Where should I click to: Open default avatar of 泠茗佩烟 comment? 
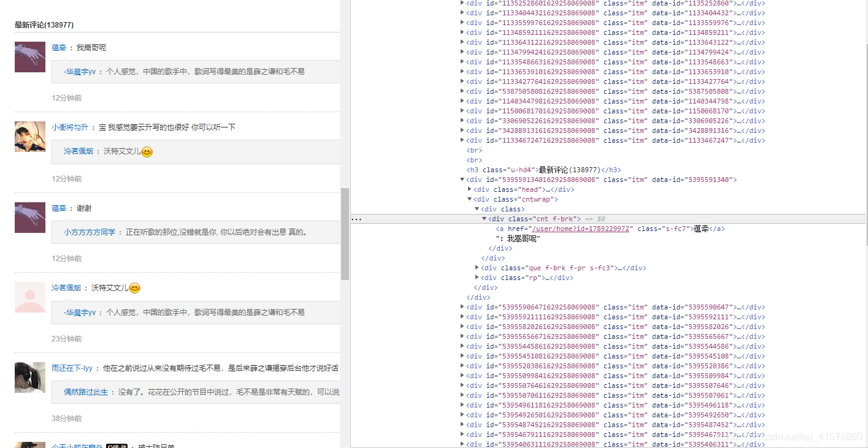30,297
